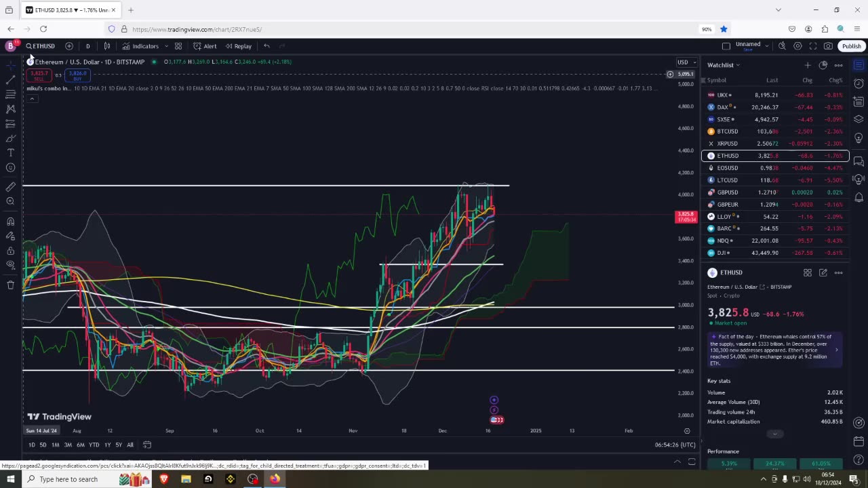
Task: Toggle magnet mode for drawings
Action: 10,222
